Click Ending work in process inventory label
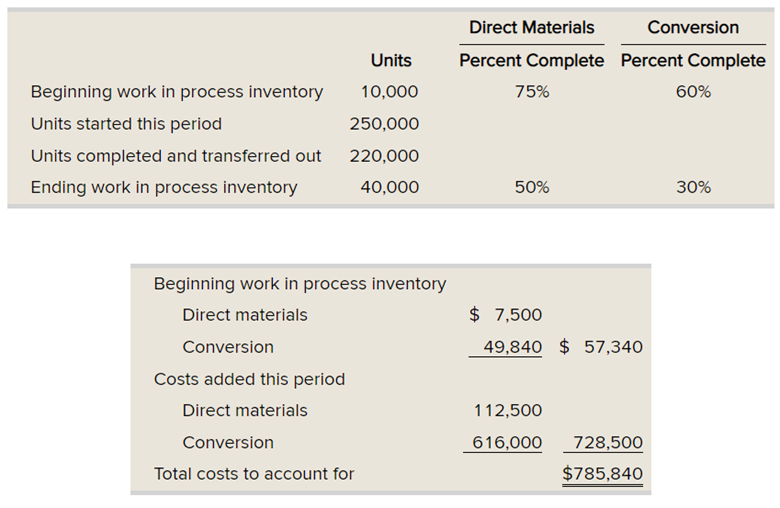This screenshot has height=508, width=780. (164, 187)
